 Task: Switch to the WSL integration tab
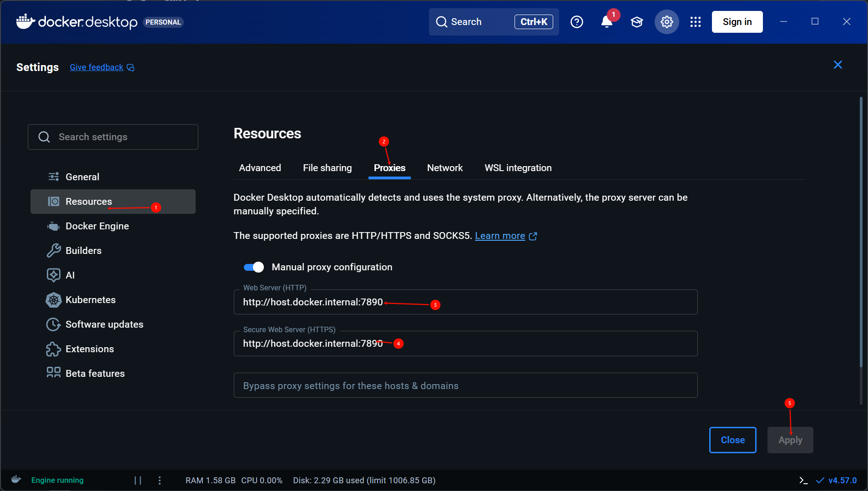518,168
